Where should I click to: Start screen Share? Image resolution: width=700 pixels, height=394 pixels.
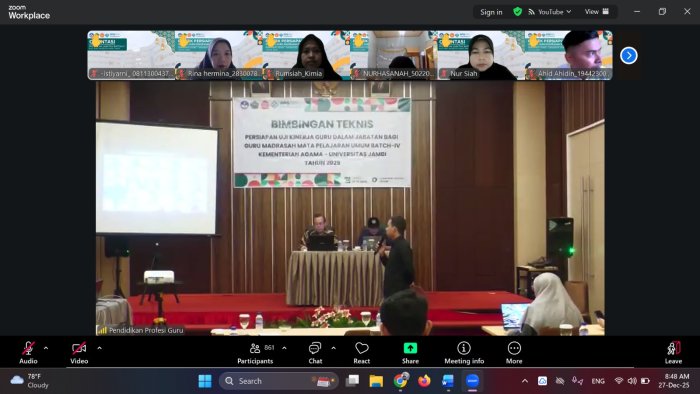point(410,353)
